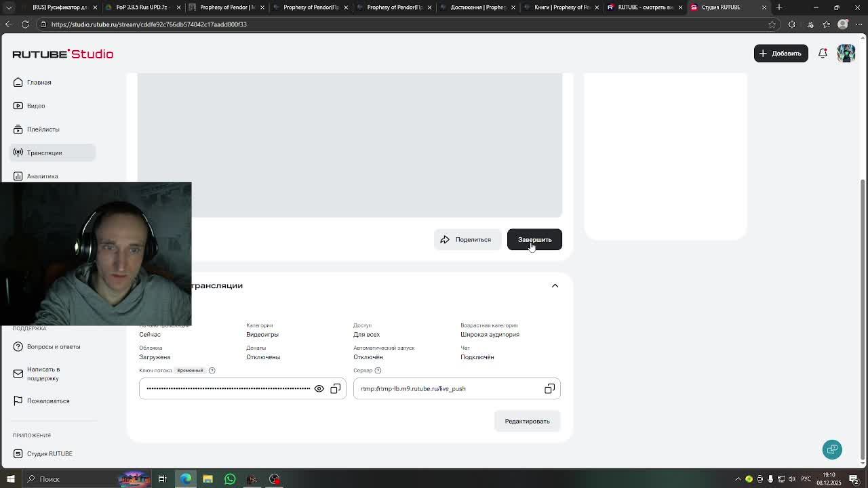Viewport: 868px width, 488px height.
Task: Bookmark this page with the star icon
Action: click(772, 24)
